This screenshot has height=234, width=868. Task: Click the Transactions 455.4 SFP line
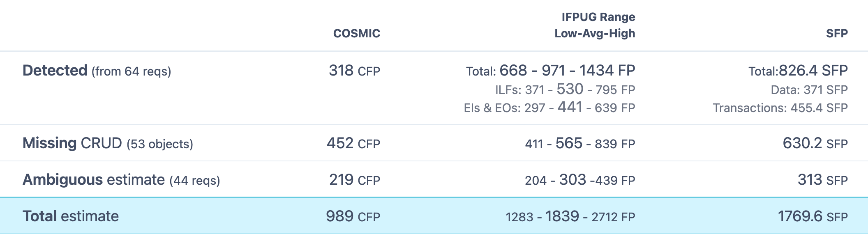tap(780, 108)
